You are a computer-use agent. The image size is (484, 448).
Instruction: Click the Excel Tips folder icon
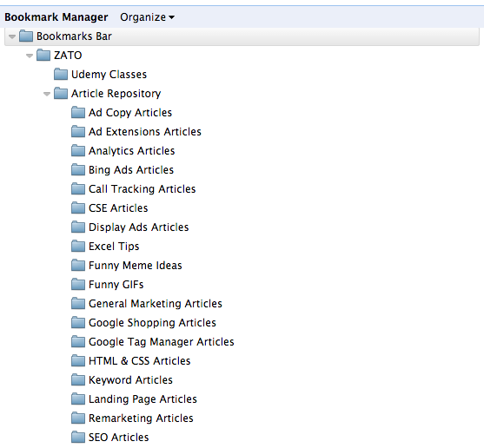click(78, 247)
